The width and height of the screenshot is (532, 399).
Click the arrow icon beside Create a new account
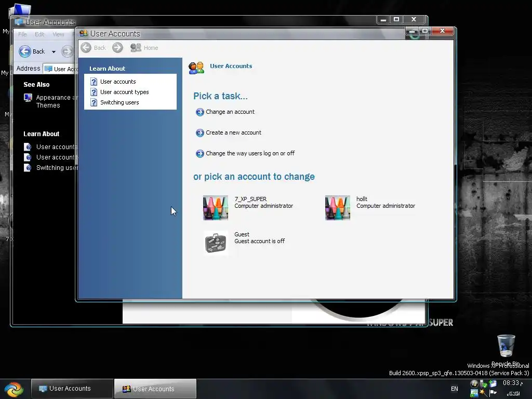point(200,132)
